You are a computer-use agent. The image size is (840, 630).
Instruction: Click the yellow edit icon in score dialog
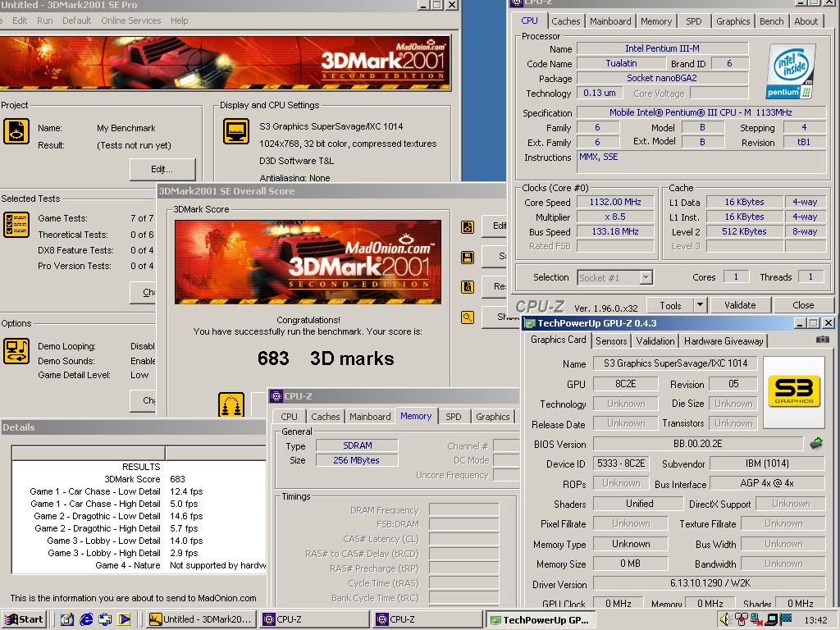coord(468,227)
